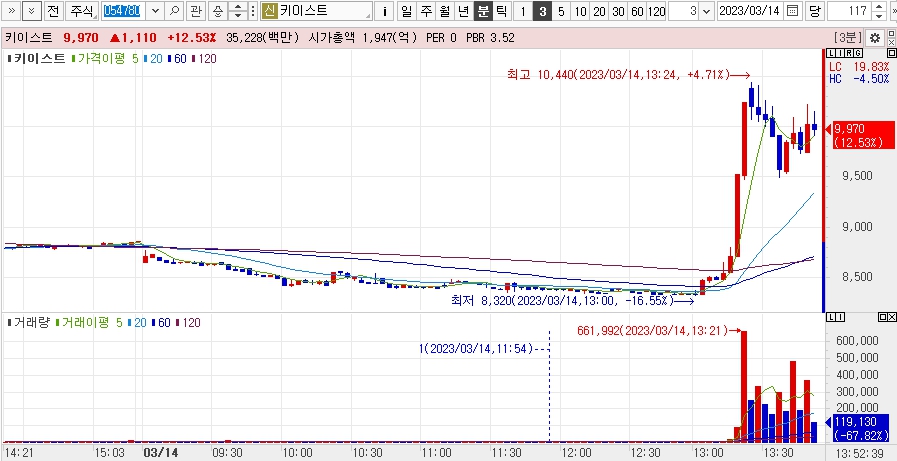Click the i information icon
This screenshot has height=461, width=897.
coord(385,10)
